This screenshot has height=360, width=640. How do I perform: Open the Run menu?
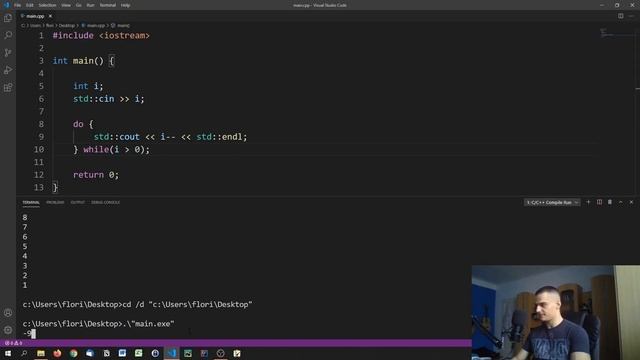pyautogui.click(x=91, y=5)
